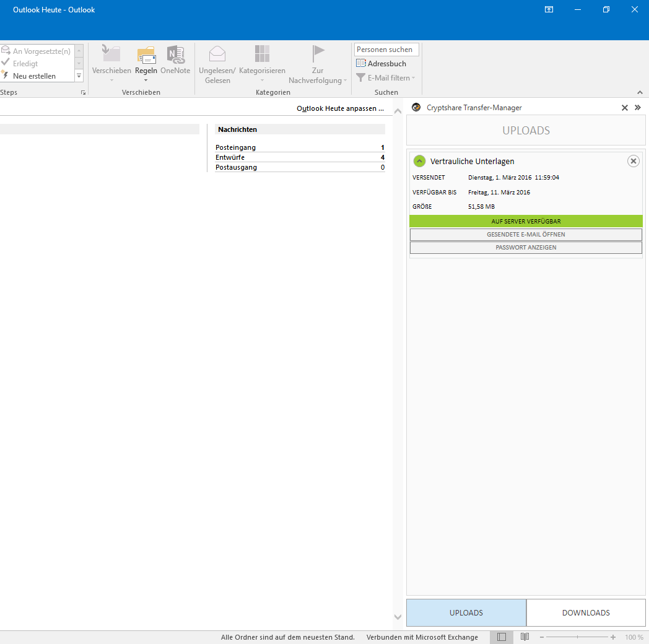Click the Cryptshare logo icon
The height and width of the screenshot is (644, 649).
coord(416,107)
